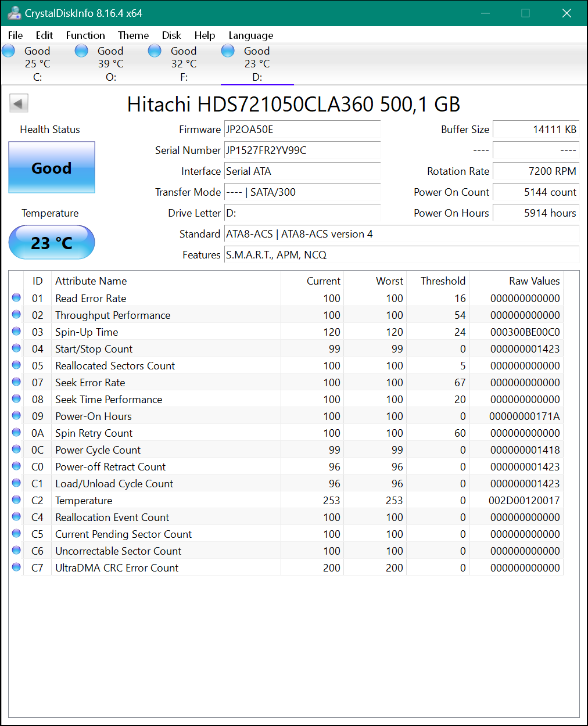Click the ID column header
Image resolution: width=588 pixels, height=726 pixels.
pyautogui.click(x=38, y=281)
